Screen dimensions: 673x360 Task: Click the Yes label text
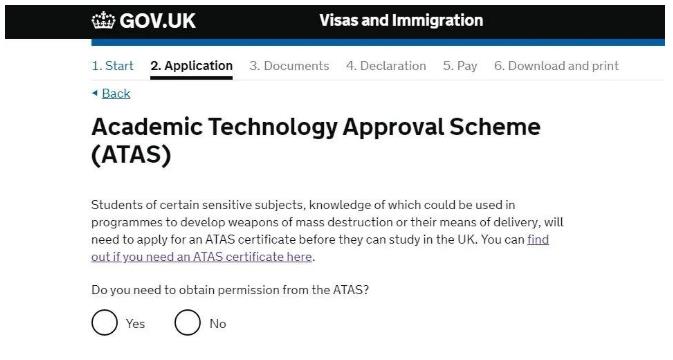click(x=135, y=324)
